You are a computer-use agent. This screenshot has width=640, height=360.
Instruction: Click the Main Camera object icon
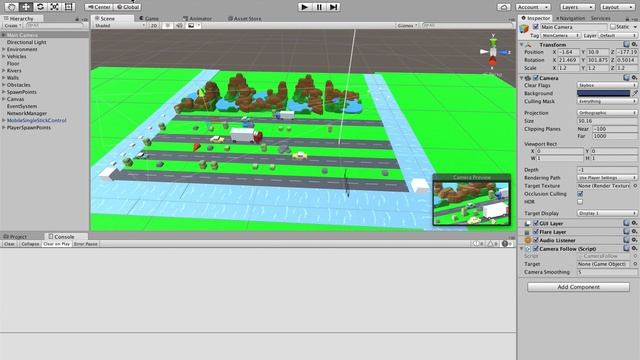tap(524, 29)
